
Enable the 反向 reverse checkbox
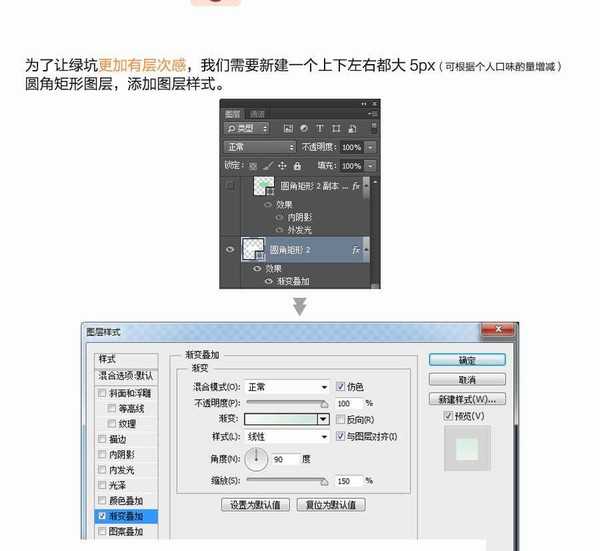pos(341,420)
